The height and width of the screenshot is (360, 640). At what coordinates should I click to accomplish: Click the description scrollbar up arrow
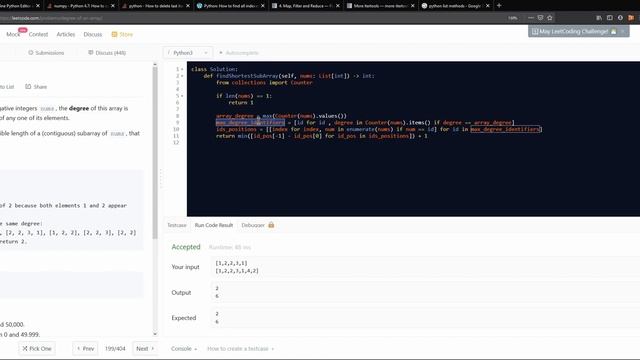[155, 64]
